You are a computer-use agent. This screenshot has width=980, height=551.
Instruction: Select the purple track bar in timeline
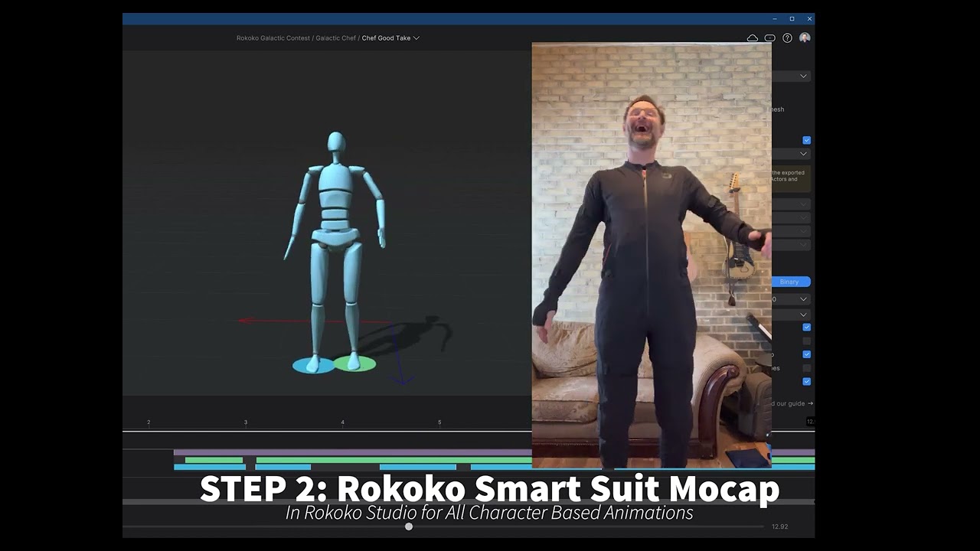point(352,452)
